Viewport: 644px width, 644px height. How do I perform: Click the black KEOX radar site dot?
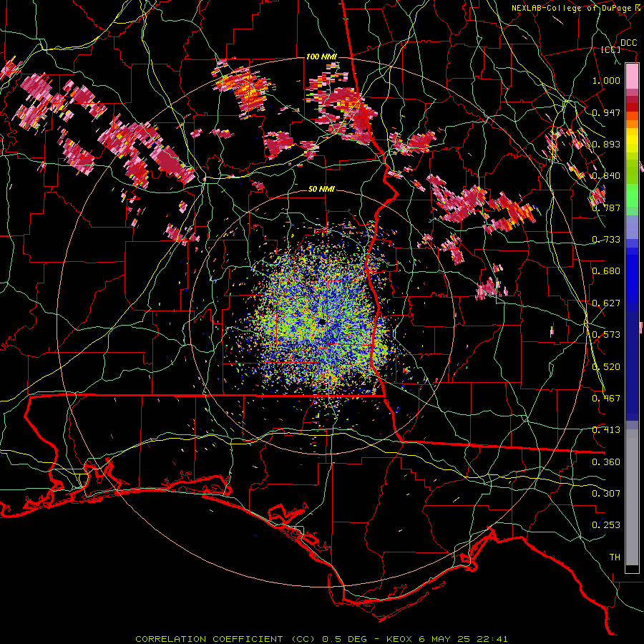(x=322, y=322)
